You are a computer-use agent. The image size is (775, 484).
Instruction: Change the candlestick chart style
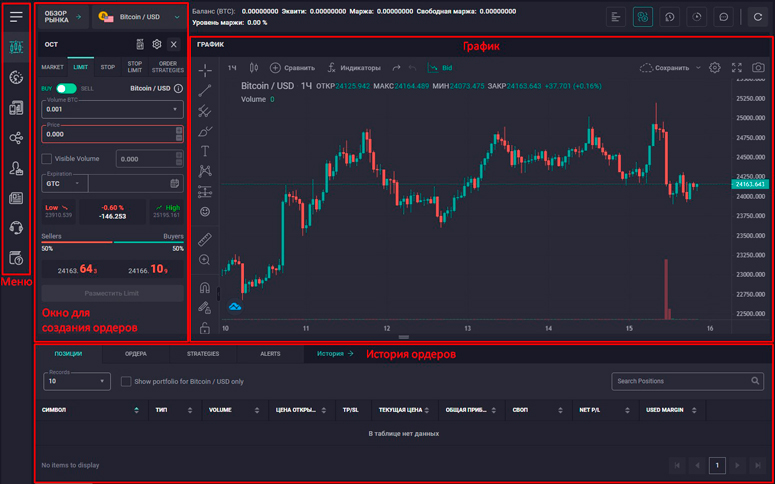pos(254,68)
